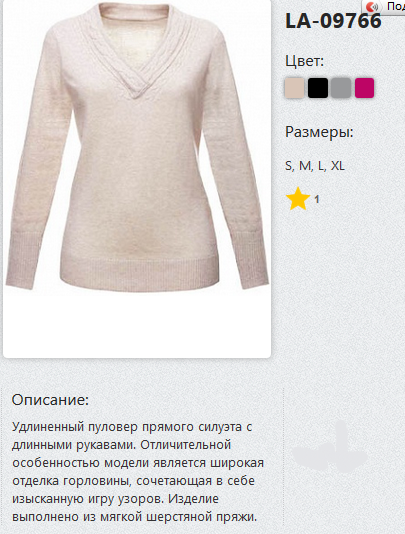Open the beige pullover product photo

click(137, 146)
